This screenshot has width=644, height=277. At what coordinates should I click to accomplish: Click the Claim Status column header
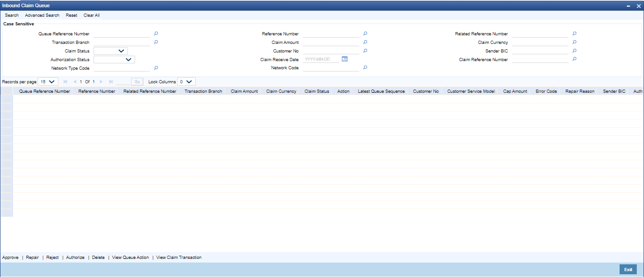[317, 91]
